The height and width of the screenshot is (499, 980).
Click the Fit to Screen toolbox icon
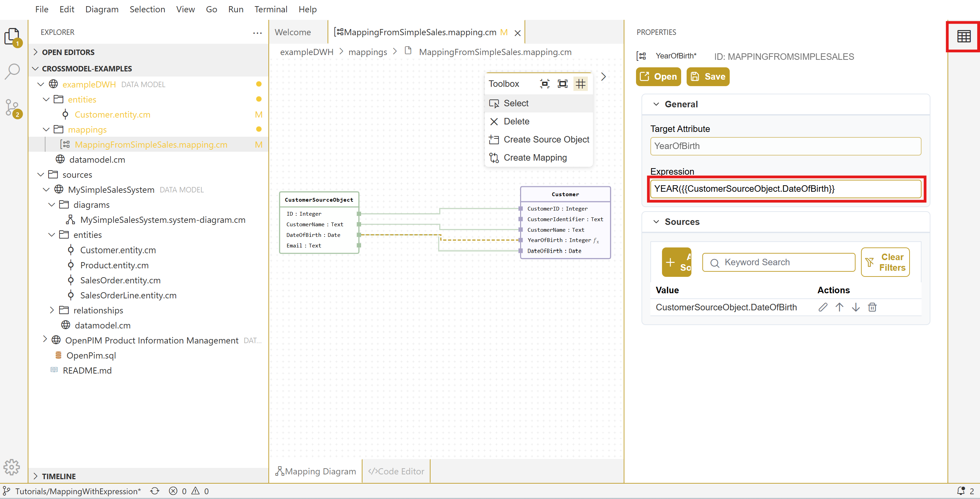(562, 84)
